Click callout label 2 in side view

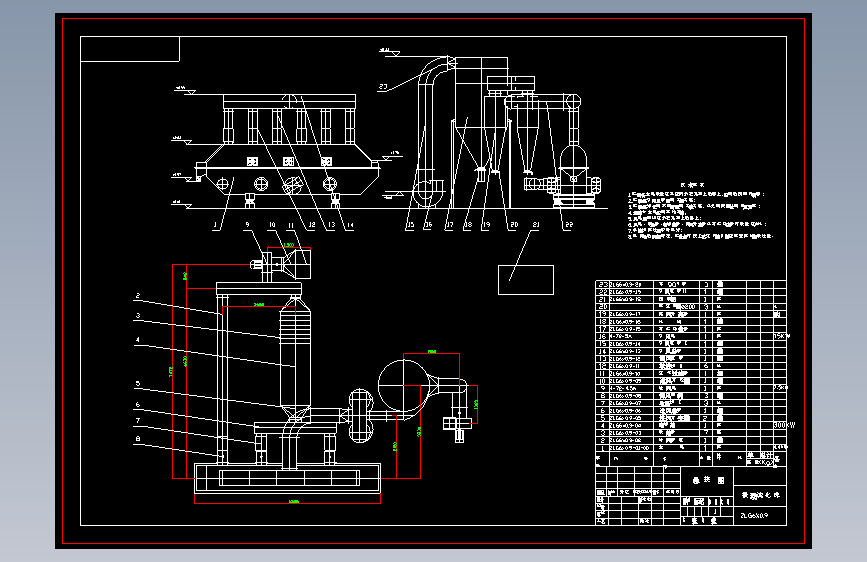click(x=138, y=296)
